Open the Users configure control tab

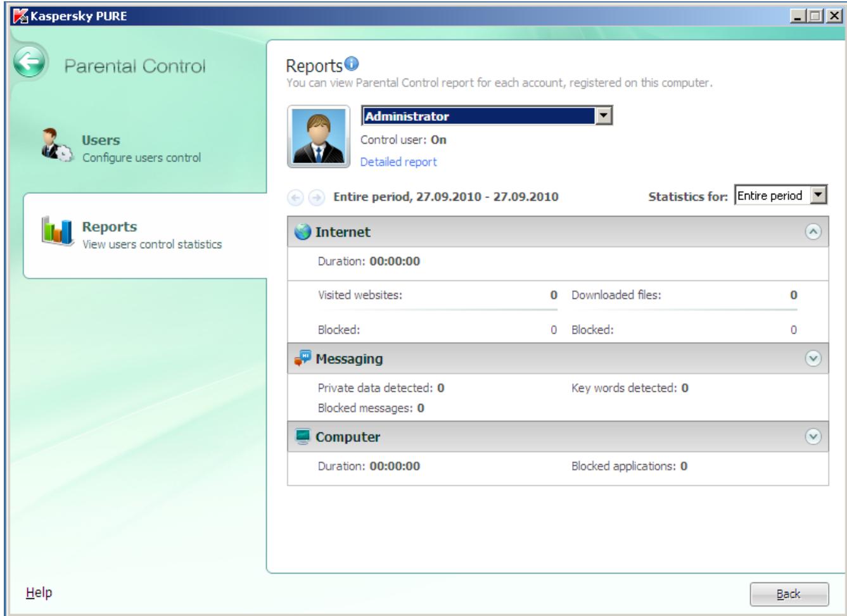pyautogui.click(x=144, y=148)
